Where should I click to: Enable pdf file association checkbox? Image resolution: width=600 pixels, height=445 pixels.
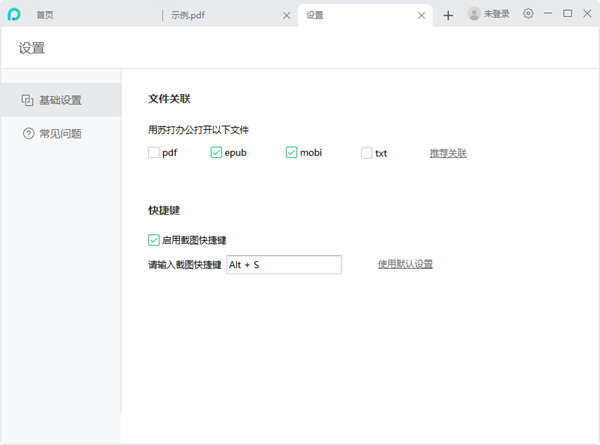[154, 152]
